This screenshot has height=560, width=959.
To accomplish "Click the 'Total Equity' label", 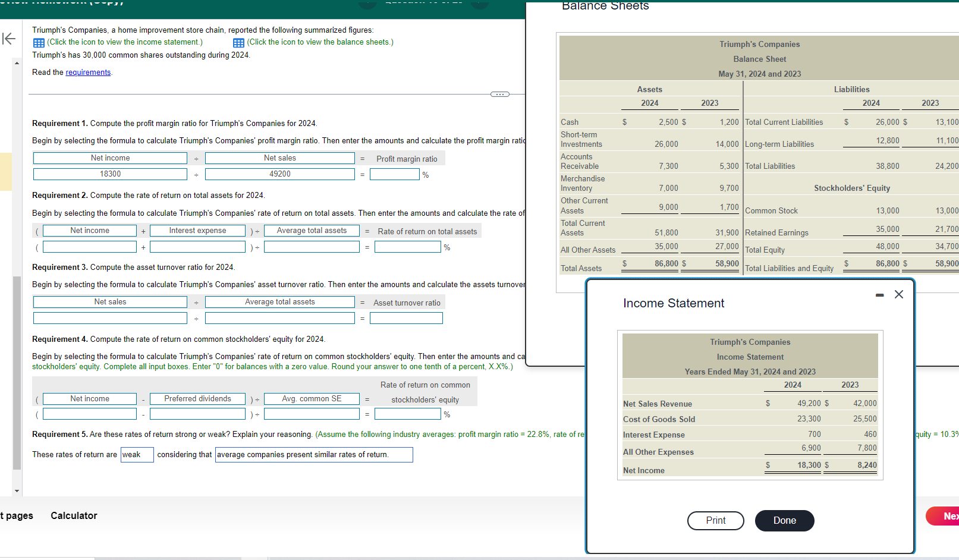I will coord(765,250).
